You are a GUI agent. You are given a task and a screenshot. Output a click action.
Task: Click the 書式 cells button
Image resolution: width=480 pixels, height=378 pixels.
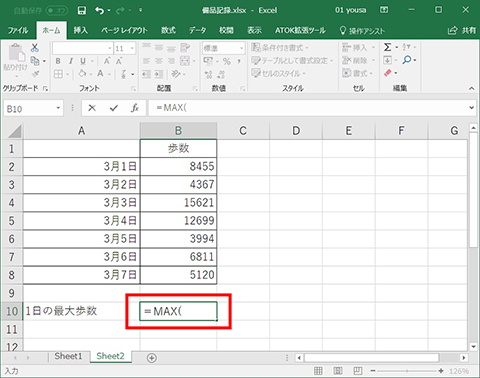(x=358, y=73)
